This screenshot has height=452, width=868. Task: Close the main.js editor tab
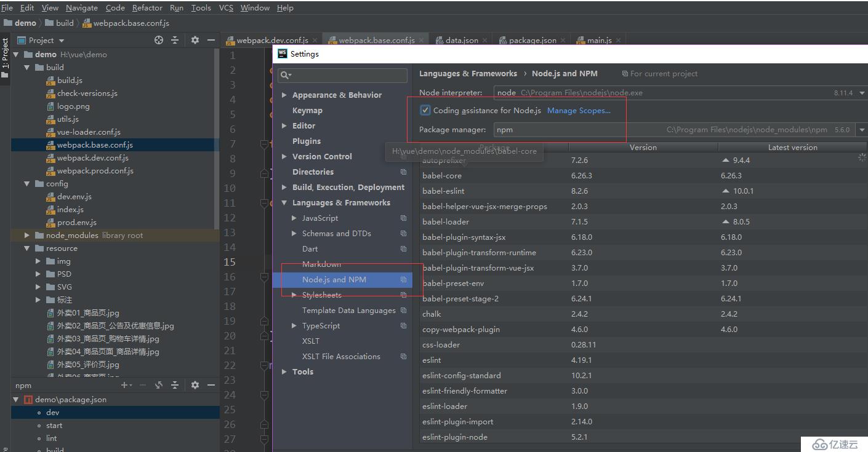619,40
